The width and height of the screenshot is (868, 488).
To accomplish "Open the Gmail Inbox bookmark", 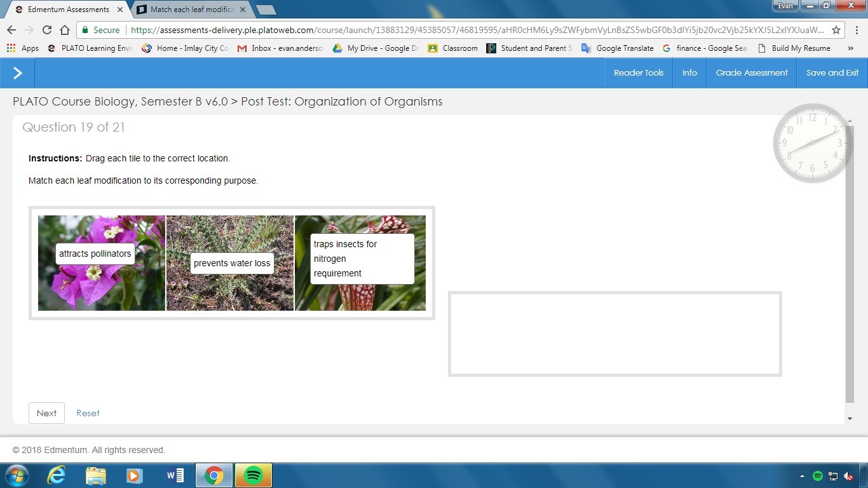I will 280,48.
